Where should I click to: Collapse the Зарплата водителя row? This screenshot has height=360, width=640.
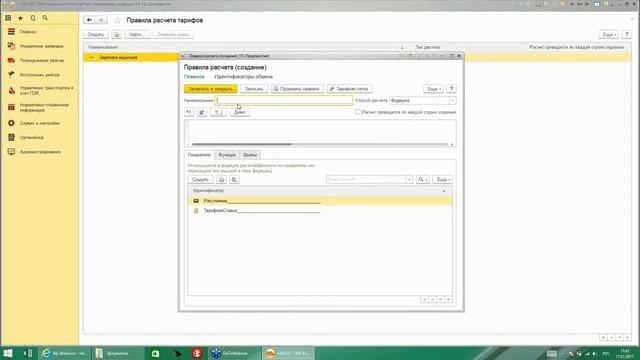pos(91,58)
